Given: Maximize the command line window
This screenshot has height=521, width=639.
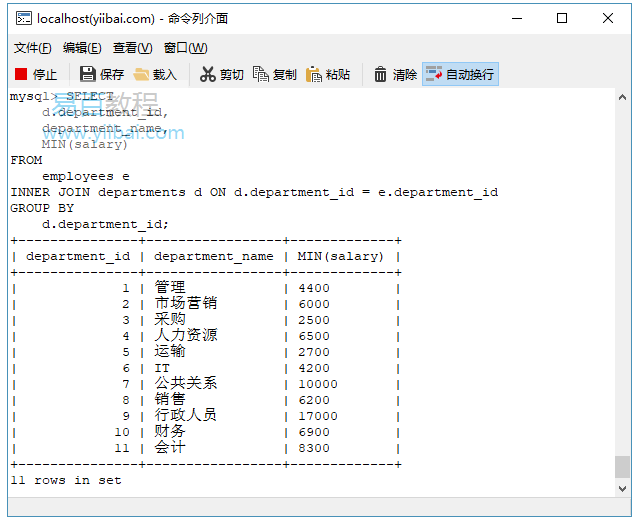Looking at the screenshot, I should 562,18.
